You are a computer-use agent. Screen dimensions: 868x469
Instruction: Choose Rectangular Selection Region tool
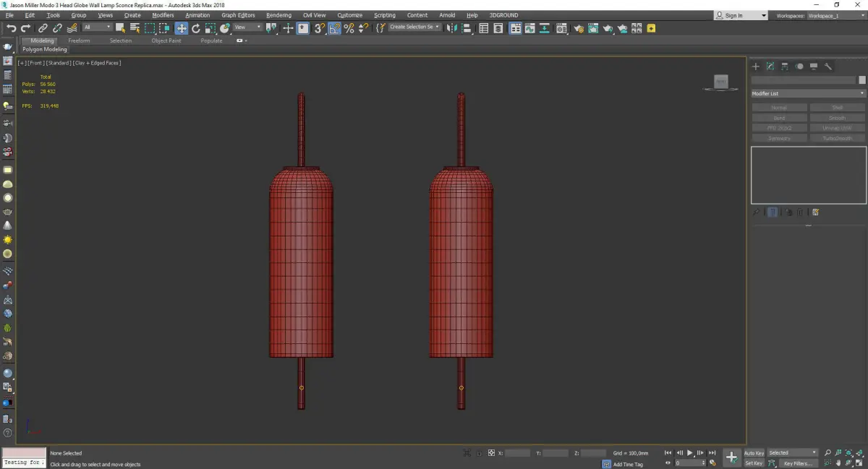tap(150, 28)
